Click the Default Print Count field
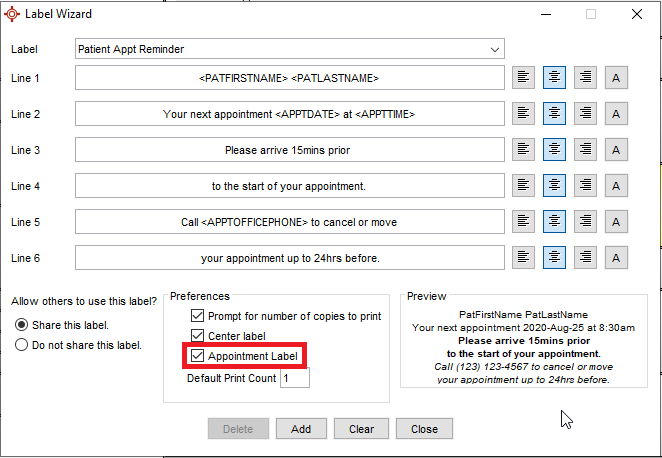662x458 pixels. [x=295, y=378]
